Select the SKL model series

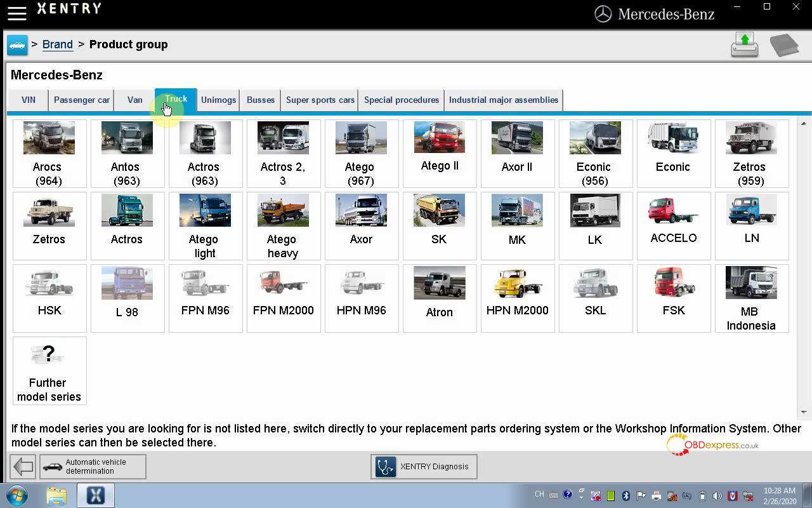(596, 298)
